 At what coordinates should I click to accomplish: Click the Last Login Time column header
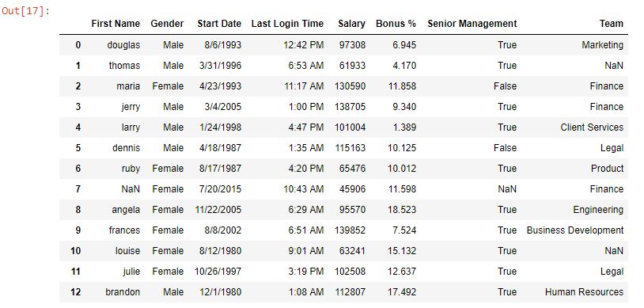(287, 24)
